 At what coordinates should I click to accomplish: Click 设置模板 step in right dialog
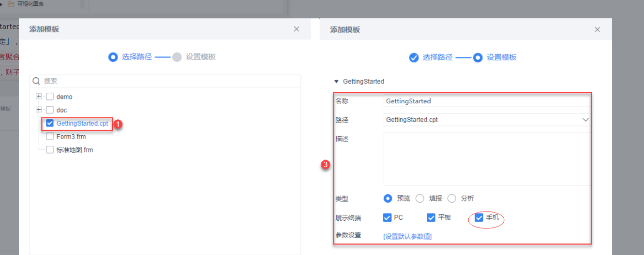tap(495, 57)
